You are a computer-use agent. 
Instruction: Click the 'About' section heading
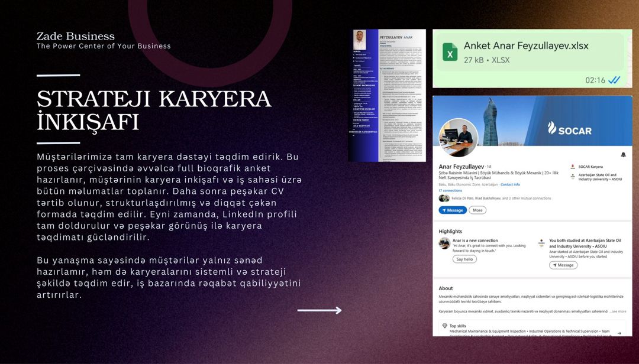(x=446, y=288)
